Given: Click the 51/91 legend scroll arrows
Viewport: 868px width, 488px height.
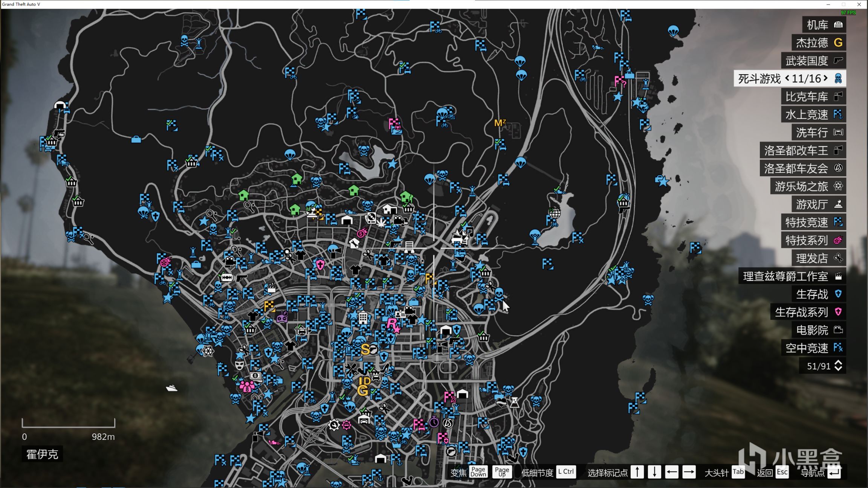Looking at the screenshot, I should [x=838, y=366].
